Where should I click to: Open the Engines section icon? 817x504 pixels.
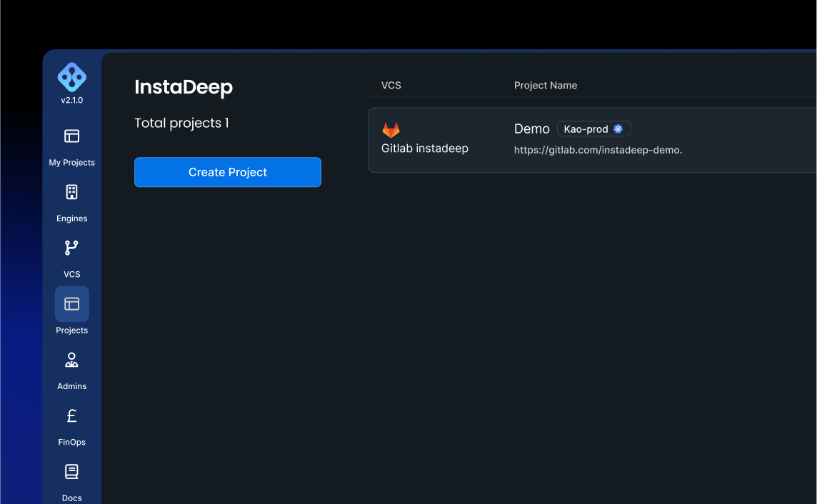click(72, 192)
